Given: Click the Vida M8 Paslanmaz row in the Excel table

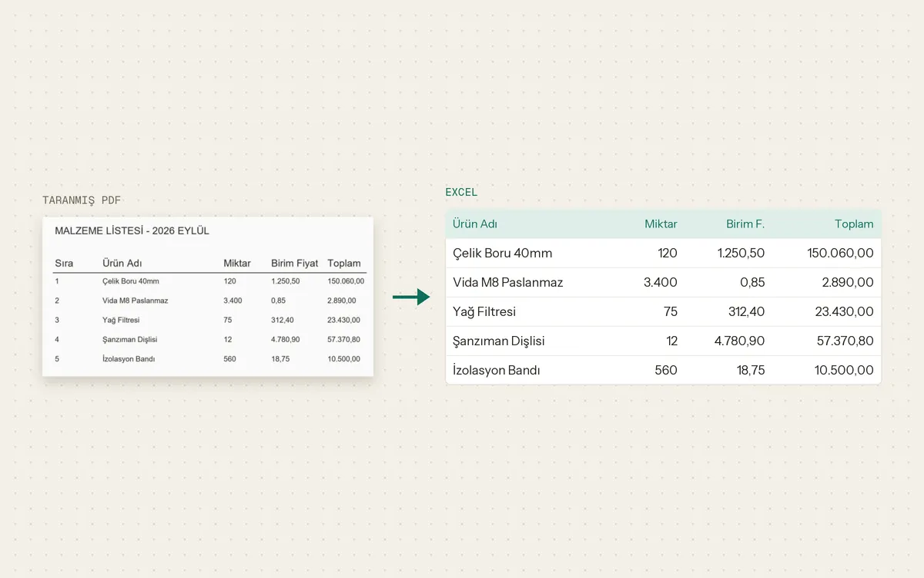Looking at the screenshot, I should pos(663,282).
